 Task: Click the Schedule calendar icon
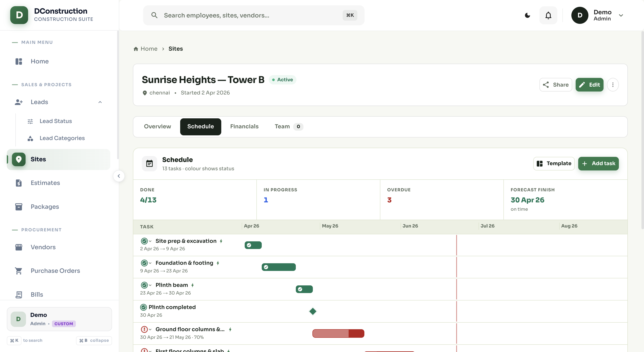tap(149, 164)
